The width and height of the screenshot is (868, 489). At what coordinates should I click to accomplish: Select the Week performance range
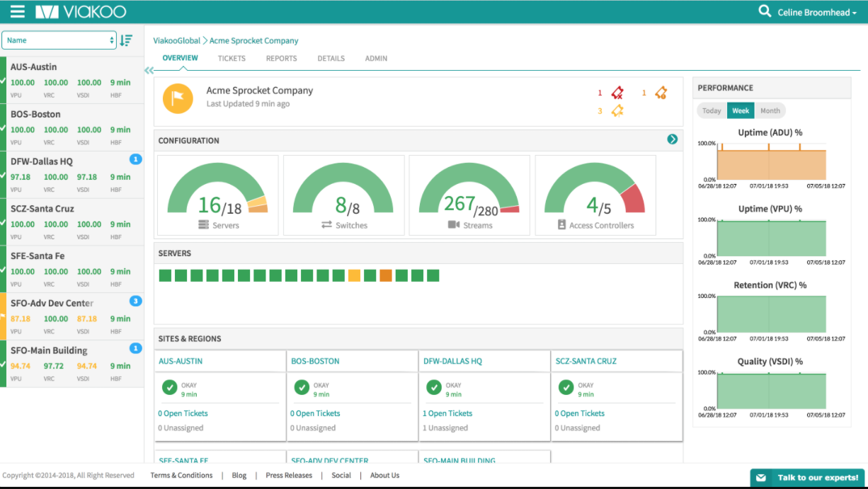(x=741, y=110)
